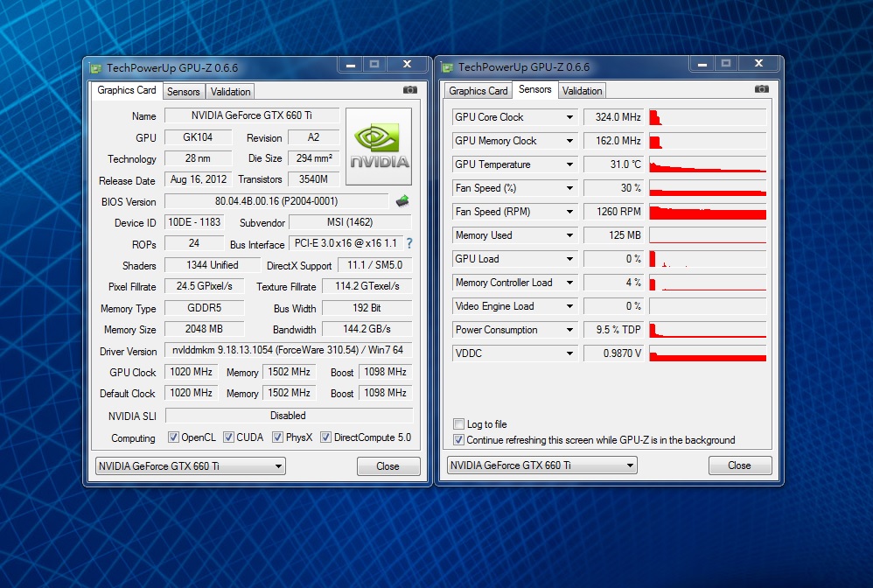Screen dimensions: 873x588
Task: Click the VDDC history graph
Action: point(708,353)
